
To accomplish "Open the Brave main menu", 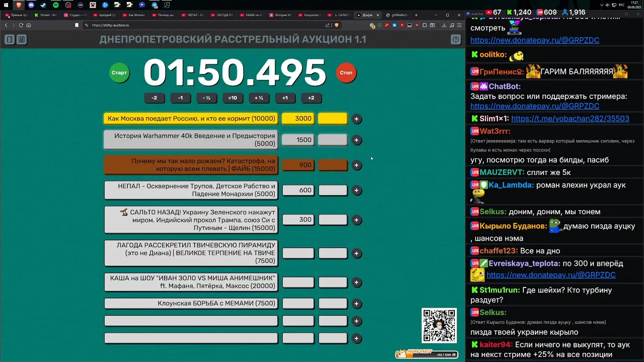I will (459, 25).
